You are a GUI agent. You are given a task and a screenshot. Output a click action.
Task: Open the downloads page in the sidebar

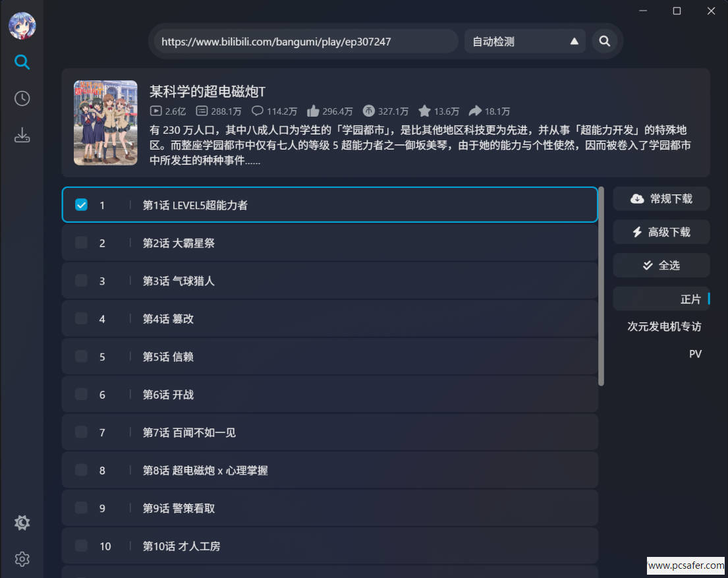(x=22, y=136)
